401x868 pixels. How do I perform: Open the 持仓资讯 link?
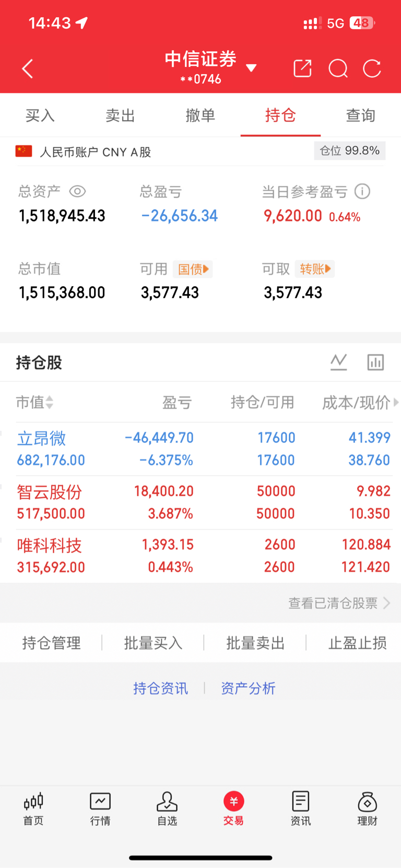pyautogui.click(x=160, y=688)
